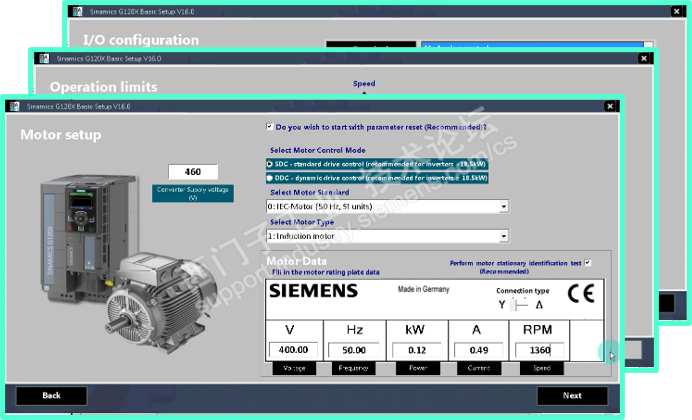Screen dimensions: 692x420
Task: Click the Select Motor Standard label
Action: [309, 192]
